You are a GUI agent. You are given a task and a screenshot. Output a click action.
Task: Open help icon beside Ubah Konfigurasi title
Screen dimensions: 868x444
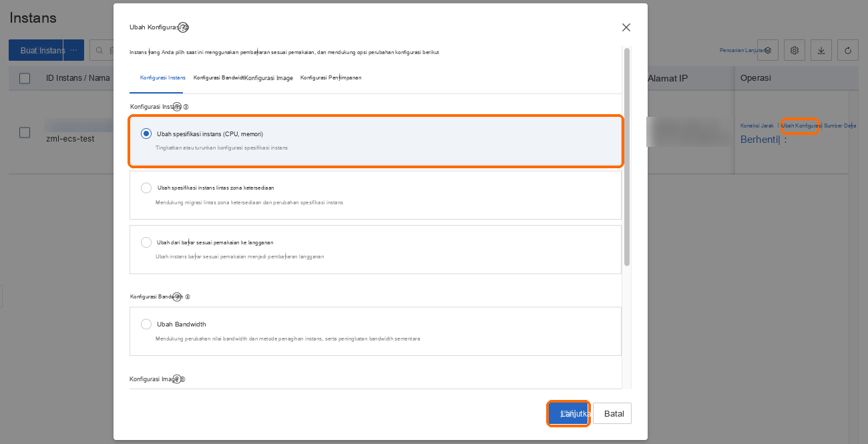[x=184, y=27]
